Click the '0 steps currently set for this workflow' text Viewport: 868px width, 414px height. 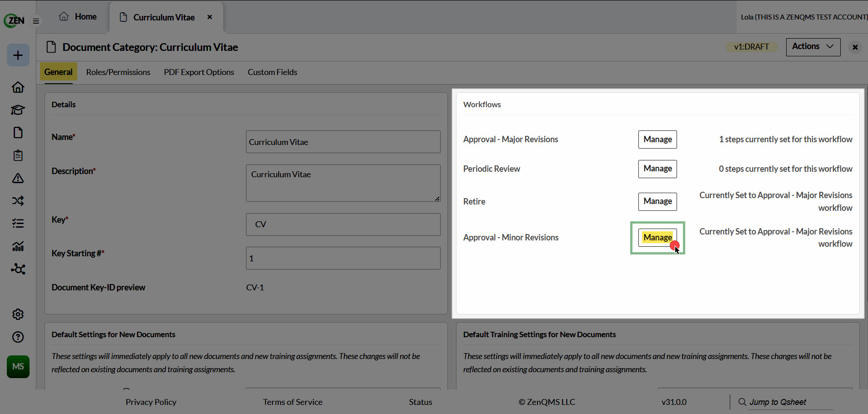pyautogui.click(x=785, y=169)
